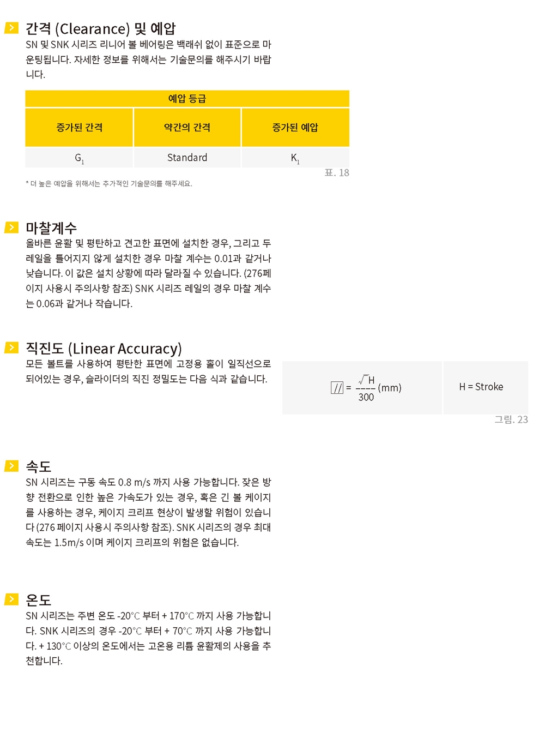Click the yellow arrow icon beside 간격 (Clearance) 및 예압

(11, 28)
